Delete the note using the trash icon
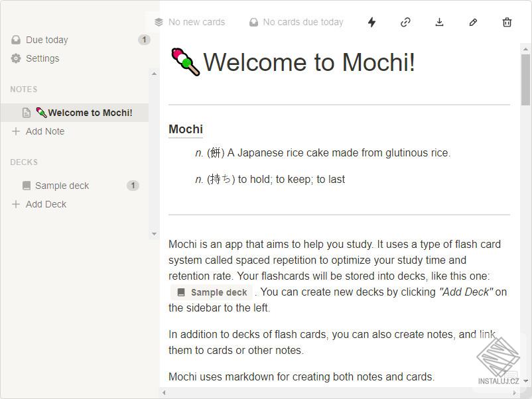Screen dimensions: 532x399 506,22
